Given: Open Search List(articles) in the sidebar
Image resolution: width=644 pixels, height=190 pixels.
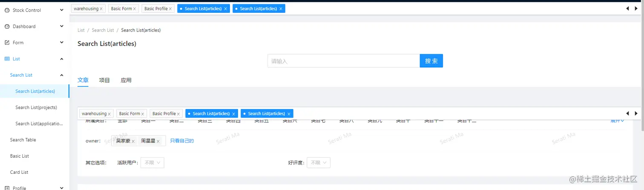Looking at the screenshot, I should pos(35,91).
